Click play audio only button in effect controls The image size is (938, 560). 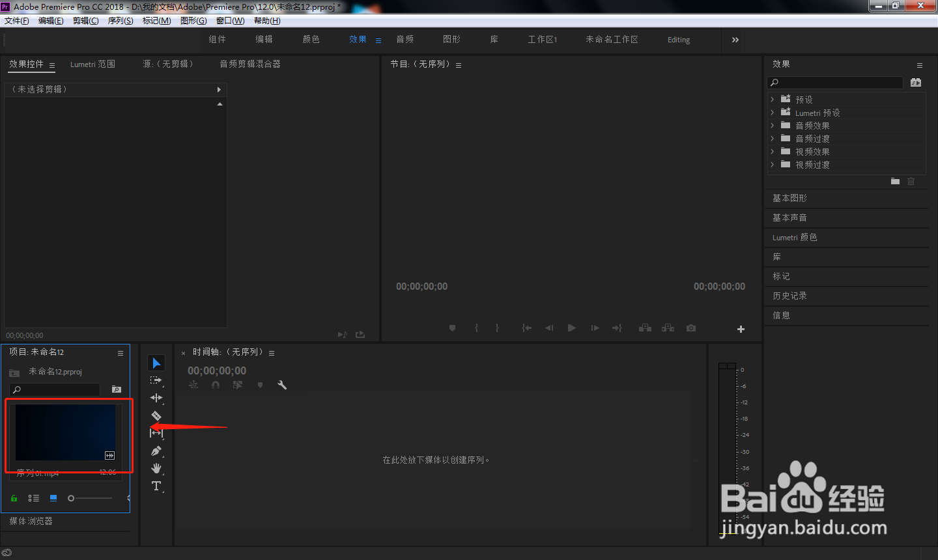pyautogui.click(x=342, y=335)
